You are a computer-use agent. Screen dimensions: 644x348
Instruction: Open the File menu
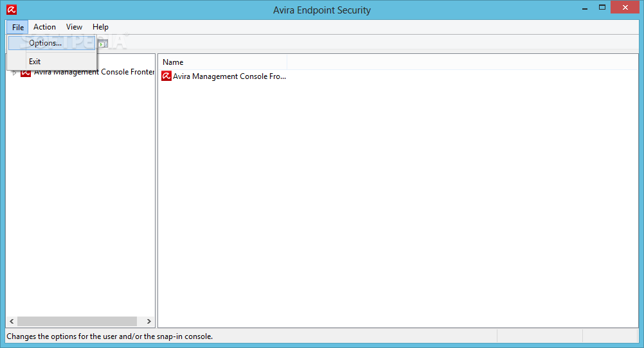click(17, 27)
